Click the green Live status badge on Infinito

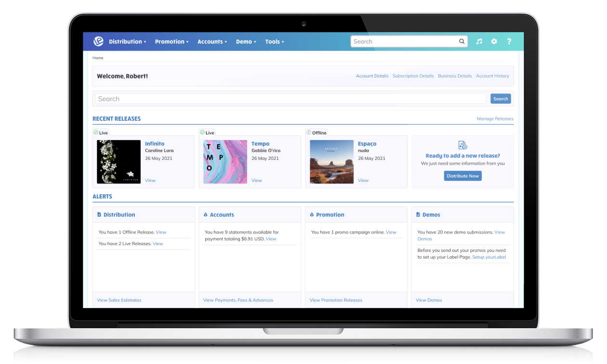101,132
